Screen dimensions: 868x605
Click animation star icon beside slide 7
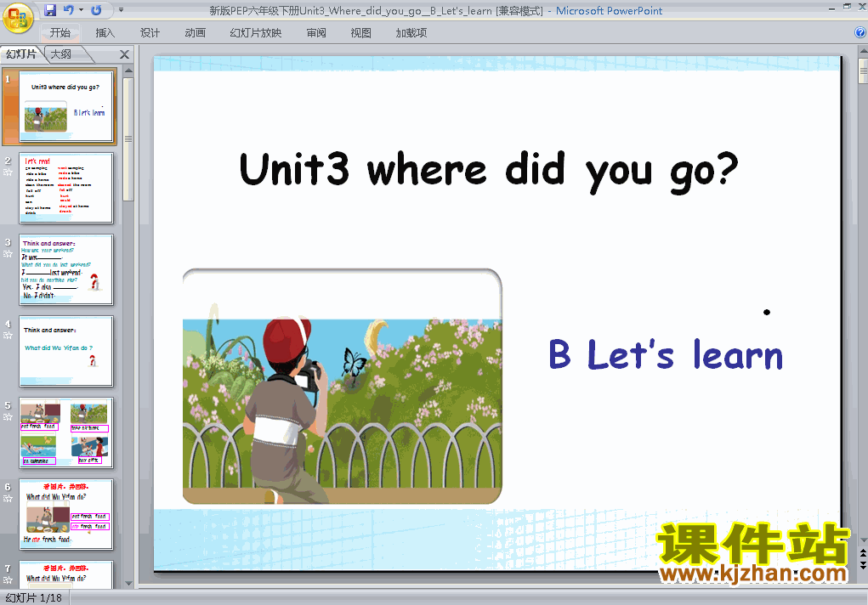8,580
